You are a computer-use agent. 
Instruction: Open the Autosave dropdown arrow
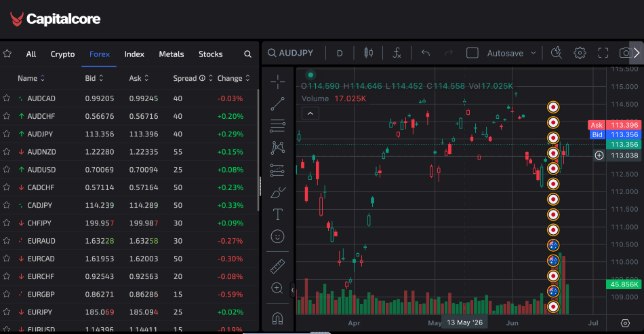coord(533,53)
